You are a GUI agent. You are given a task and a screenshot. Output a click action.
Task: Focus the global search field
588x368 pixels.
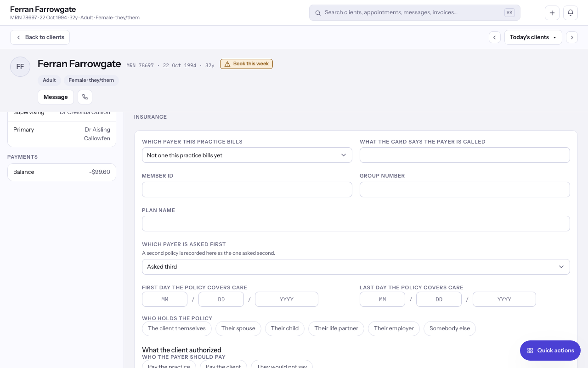coord(415,13)
